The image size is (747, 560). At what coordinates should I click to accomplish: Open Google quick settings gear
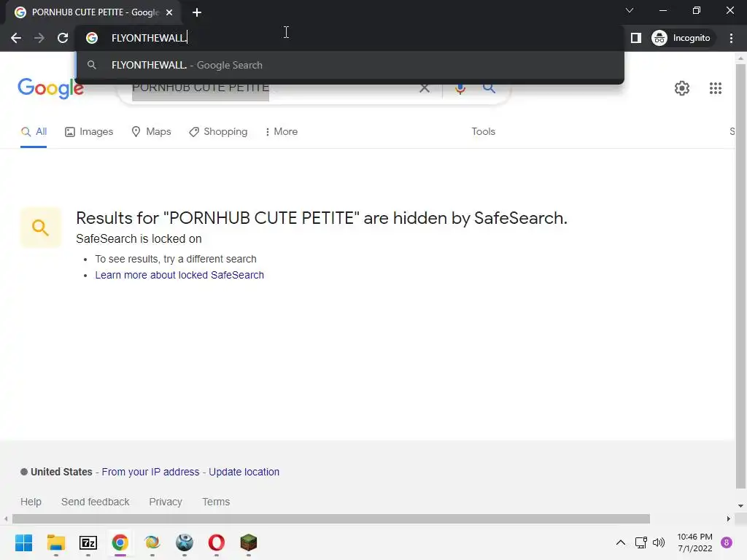point(682,88)
